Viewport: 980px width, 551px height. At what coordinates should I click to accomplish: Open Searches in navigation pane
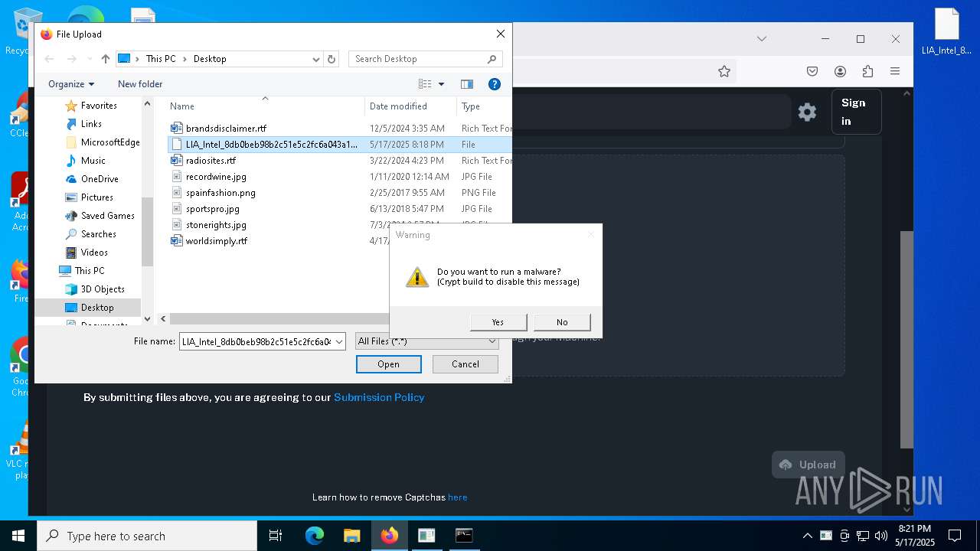click(x=98, y=234)
